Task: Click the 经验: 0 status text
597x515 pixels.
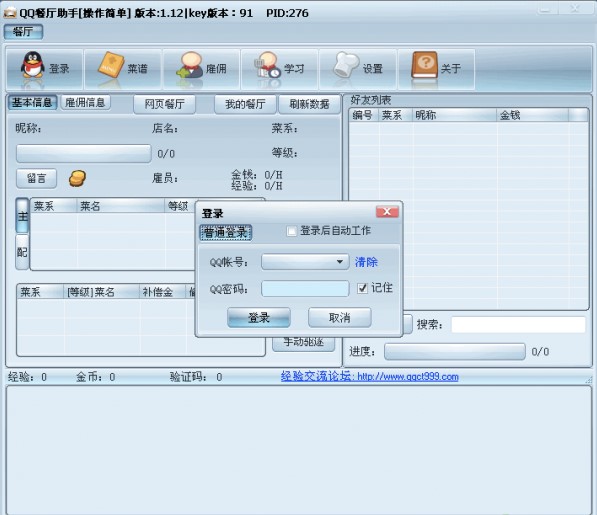Action: coord(27,377)
